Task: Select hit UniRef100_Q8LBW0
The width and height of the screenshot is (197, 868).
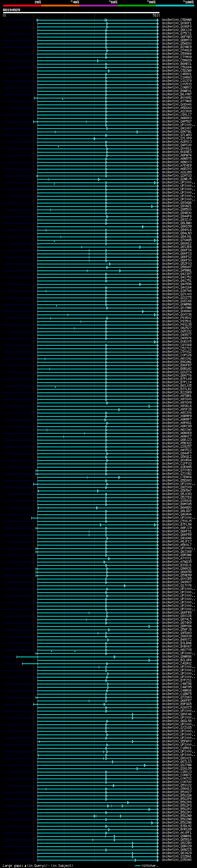Action: [x=177, y=223]
